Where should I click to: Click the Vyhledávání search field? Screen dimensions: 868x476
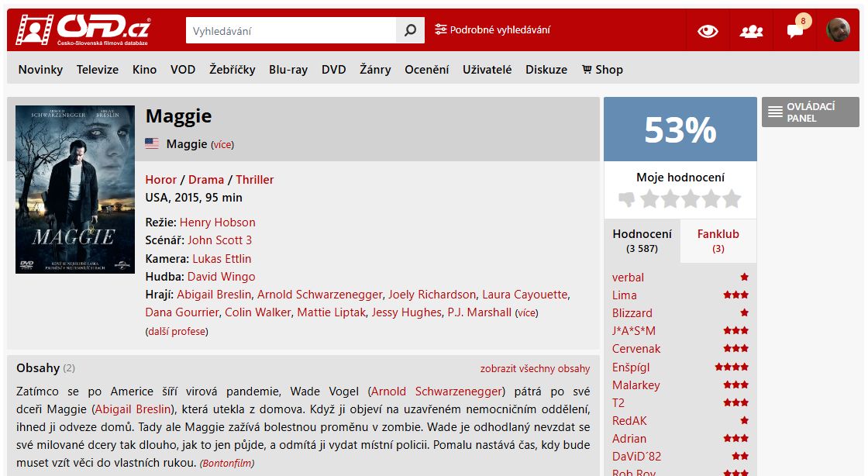291,30
